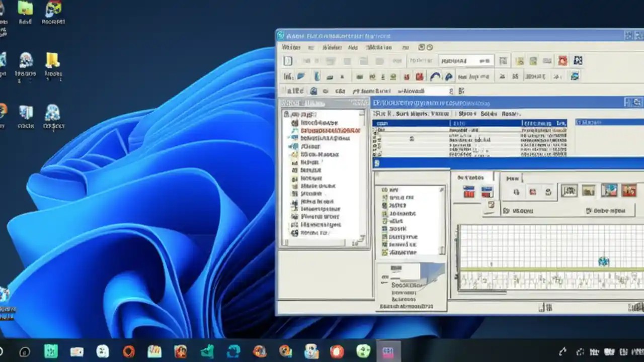
Task: Switch to the second tab above the thumbnails
Action: click(x=514, y=178)
